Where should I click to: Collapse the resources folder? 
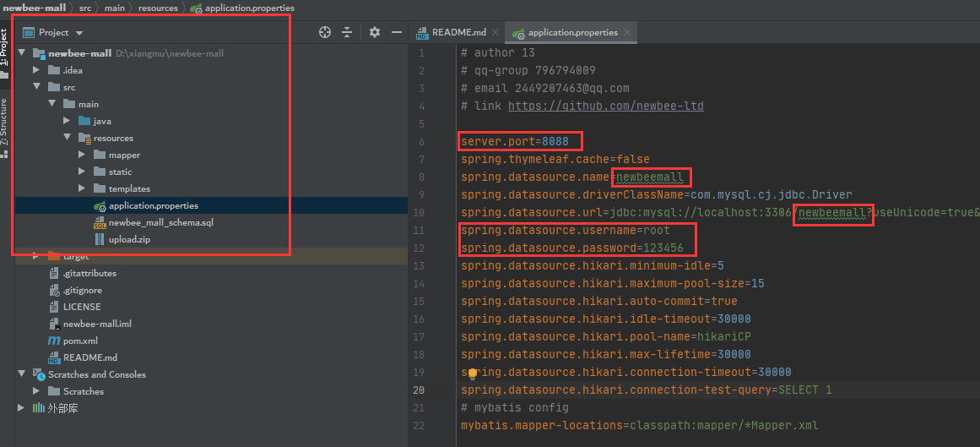(x=67, y=138)
